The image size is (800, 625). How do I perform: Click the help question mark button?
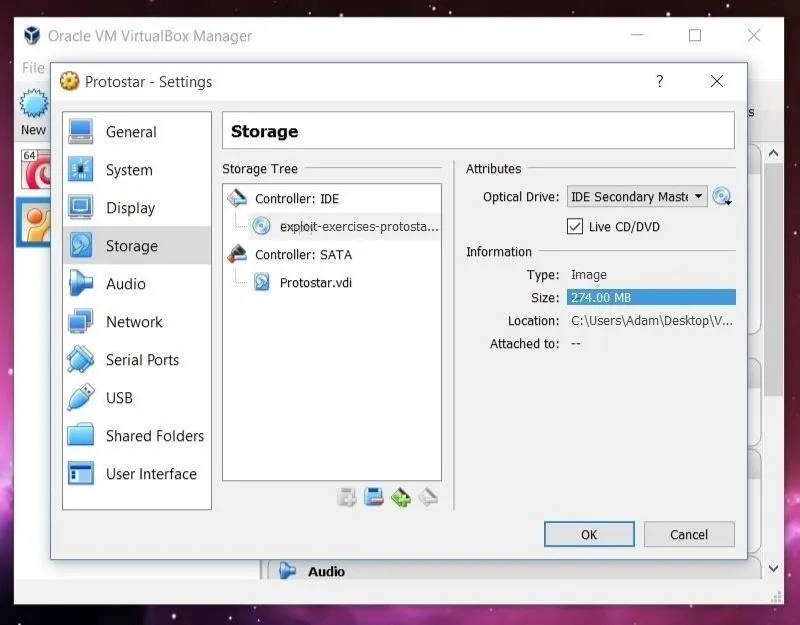coord(660,81)
